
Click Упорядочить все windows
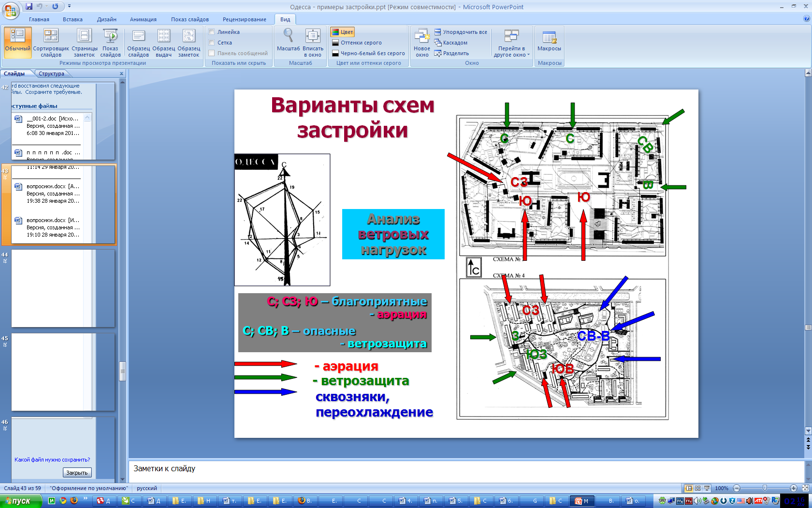(461, 32)
